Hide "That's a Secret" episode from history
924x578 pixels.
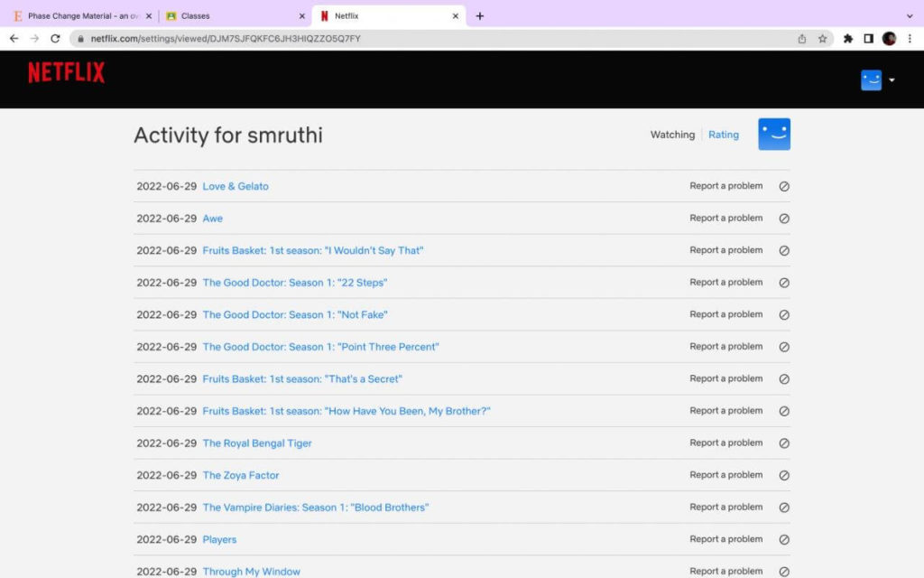[784, 379]
